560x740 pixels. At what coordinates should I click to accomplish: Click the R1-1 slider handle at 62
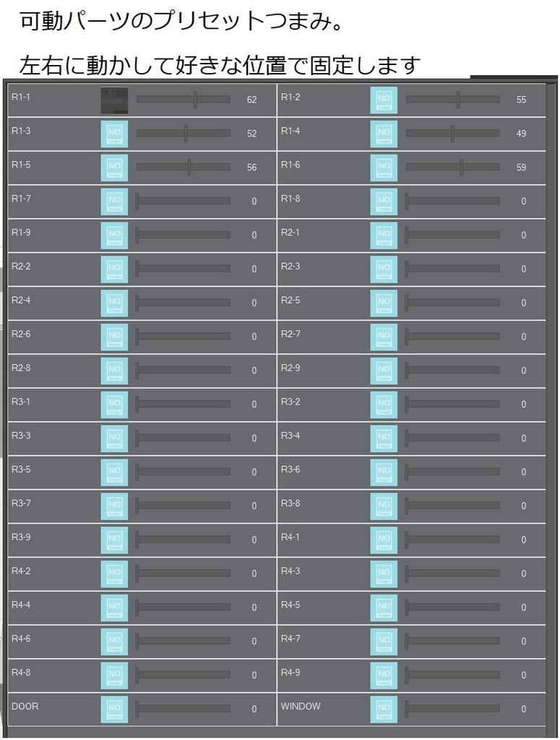195,100
